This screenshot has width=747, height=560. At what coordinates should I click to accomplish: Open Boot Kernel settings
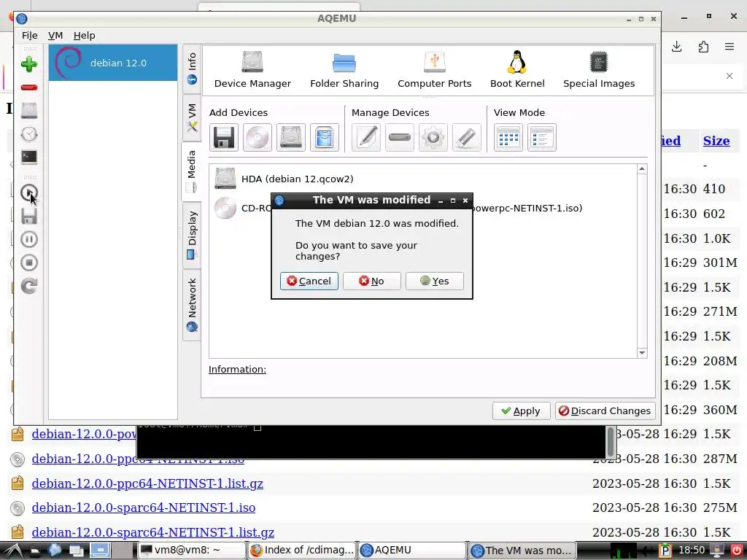[517, 70]
